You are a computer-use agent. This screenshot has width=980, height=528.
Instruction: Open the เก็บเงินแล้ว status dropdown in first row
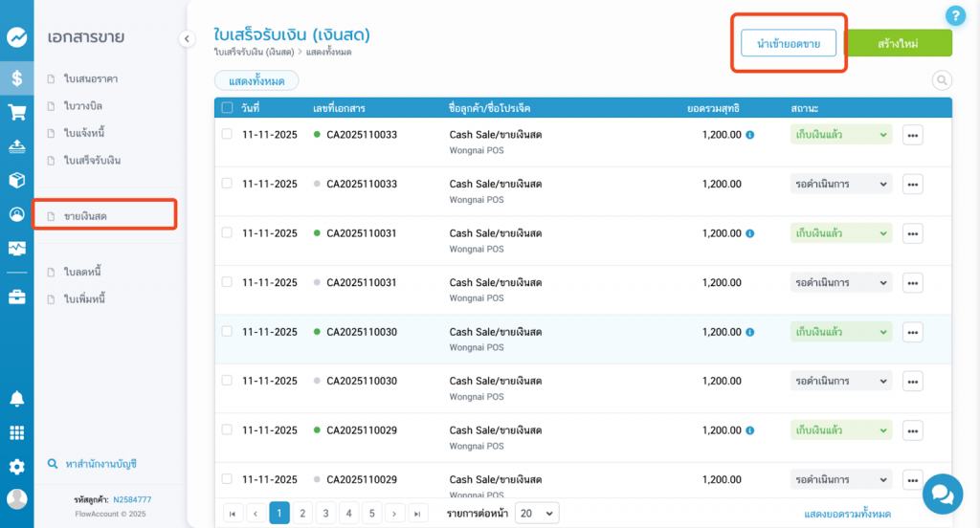coord(841,135)
